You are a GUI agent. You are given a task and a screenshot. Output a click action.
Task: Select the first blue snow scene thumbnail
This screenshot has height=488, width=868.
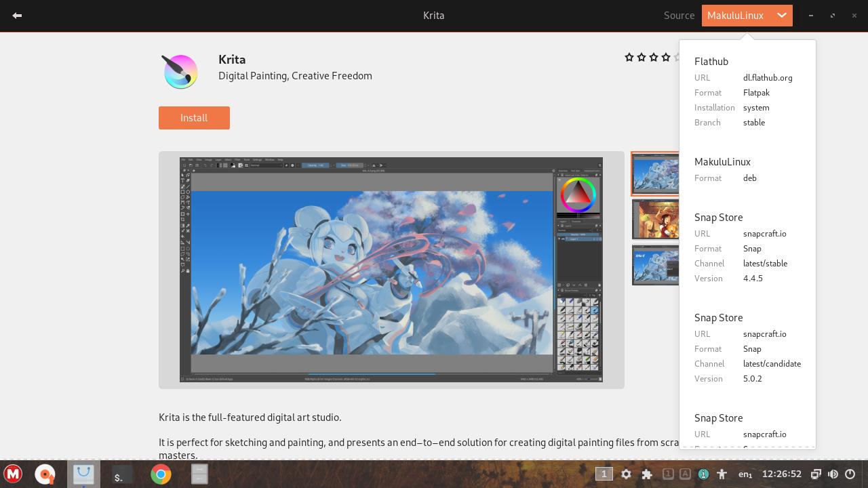click(x=656, y=174)
